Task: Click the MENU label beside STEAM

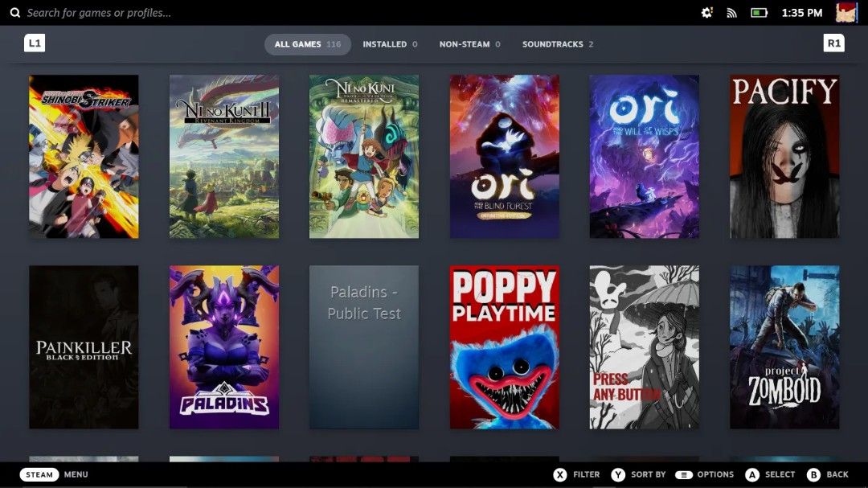Action: coord(76,474)
